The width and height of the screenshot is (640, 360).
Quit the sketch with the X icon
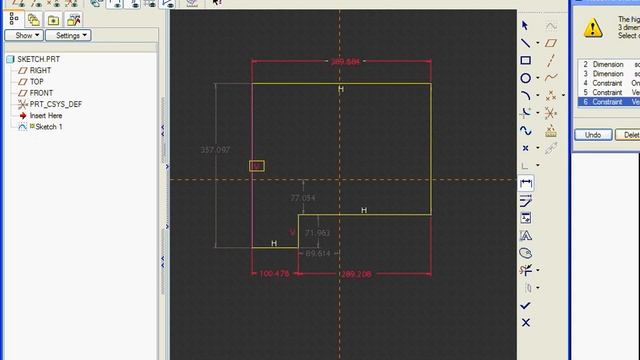pyautogui.click(x=525, y=323)
